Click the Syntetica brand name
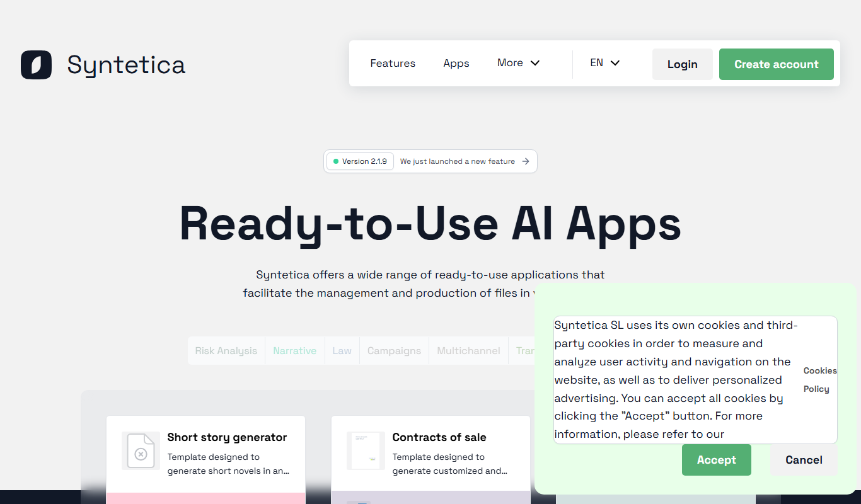This screenshot has height=504, width=861. pyautogui.click(x=126, y=65)
